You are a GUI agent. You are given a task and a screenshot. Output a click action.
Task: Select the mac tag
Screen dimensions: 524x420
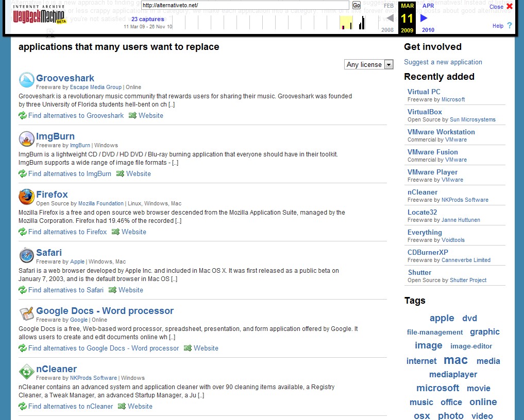click(456, 360)
